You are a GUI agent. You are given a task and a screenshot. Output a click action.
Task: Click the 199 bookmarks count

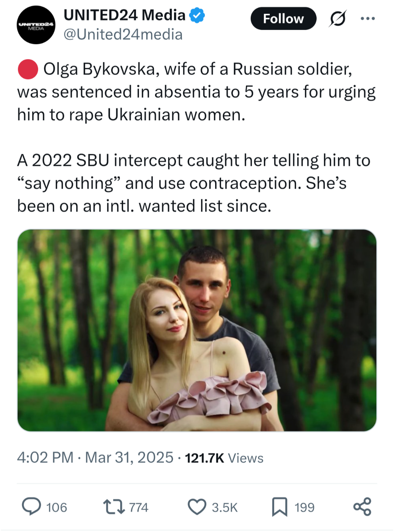[x=305, y=507]
